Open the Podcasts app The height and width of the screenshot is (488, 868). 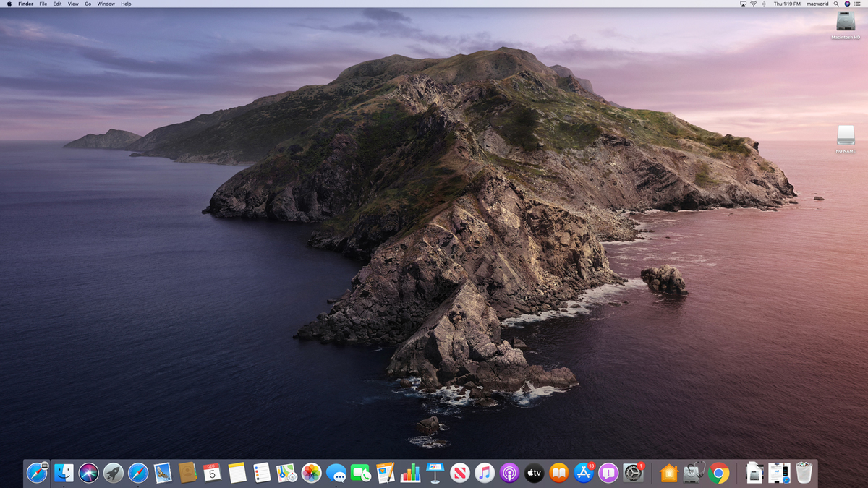point(509,473)
